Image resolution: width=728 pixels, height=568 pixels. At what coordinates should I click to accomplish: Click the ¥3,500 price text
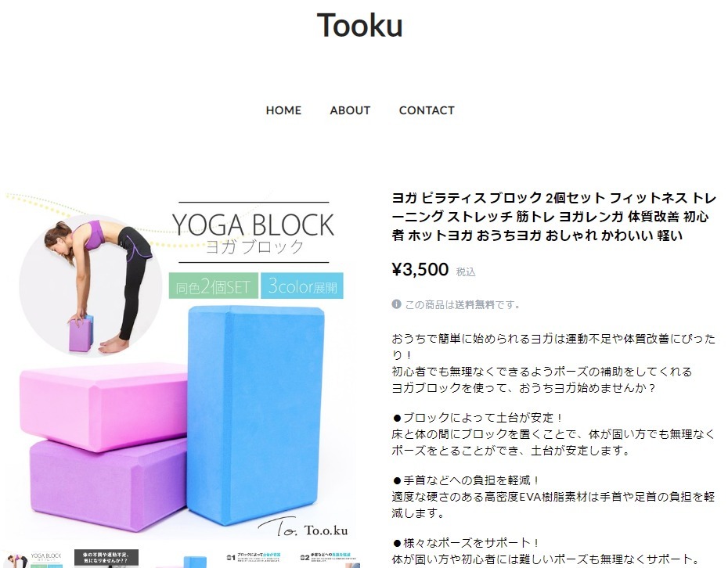click(420, 270)
